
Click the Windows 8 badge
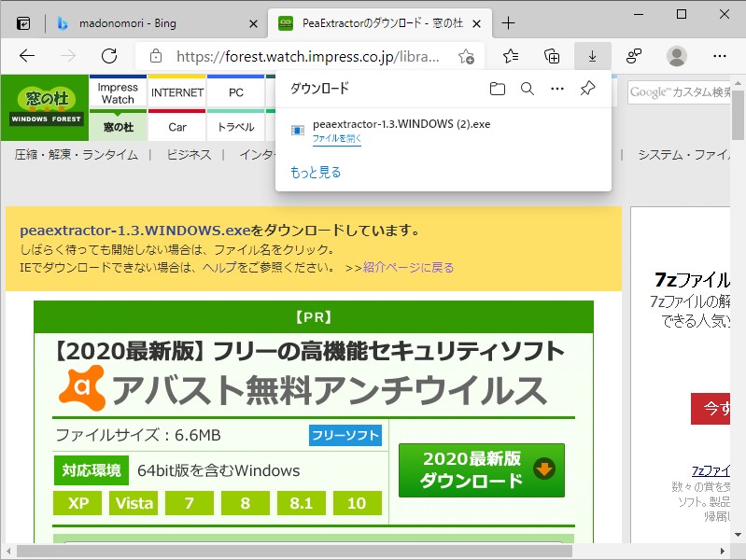click(246, 503)
